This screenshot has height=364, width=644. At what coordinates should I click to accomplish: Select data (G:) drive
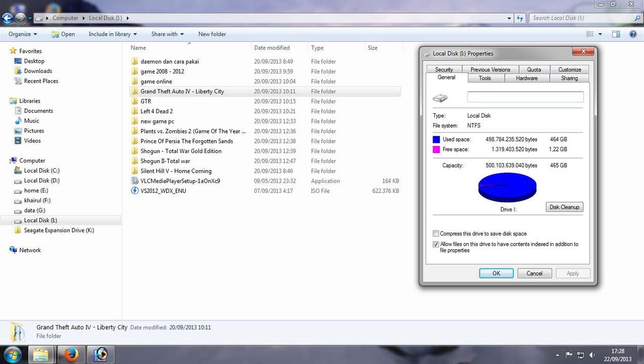35,210
